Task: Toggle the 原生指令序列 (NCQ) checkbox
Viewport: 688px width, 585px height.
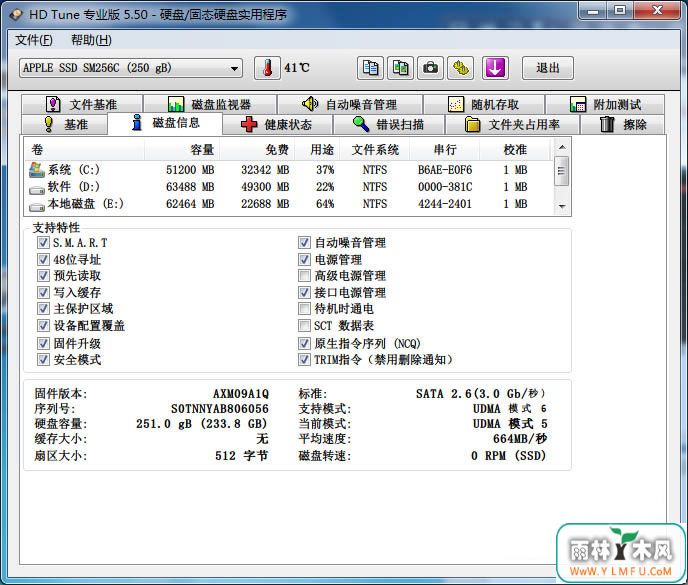Action: click(x=304, y=343)
